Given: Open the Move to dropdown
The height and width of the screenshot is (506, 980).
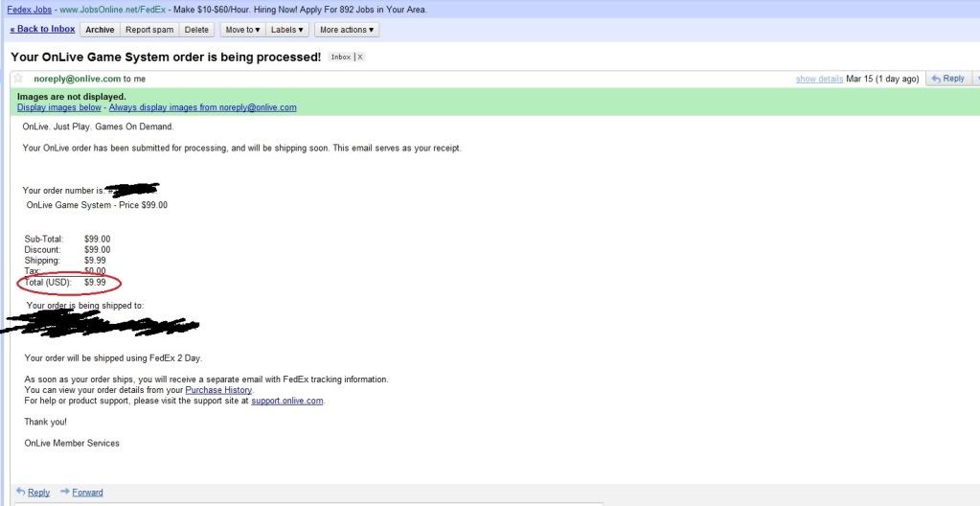Looking at the screenshot, I should click(x=243, y=30).
